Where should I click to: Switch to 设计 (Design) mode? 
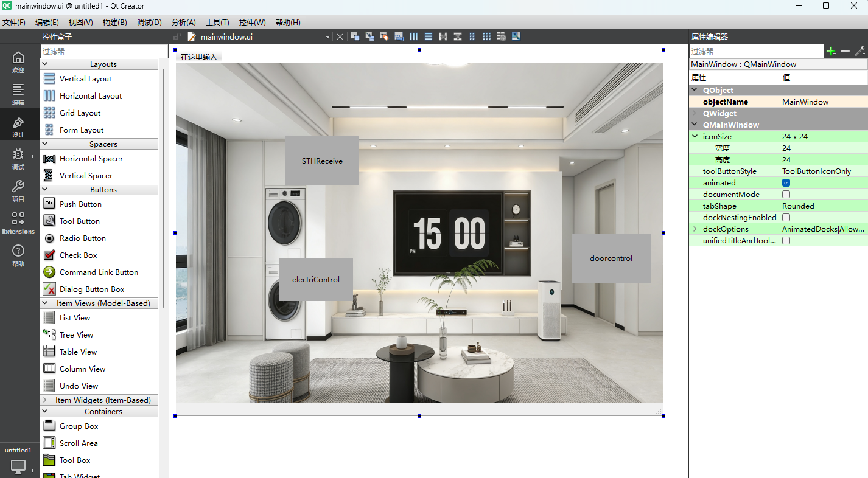18,126
